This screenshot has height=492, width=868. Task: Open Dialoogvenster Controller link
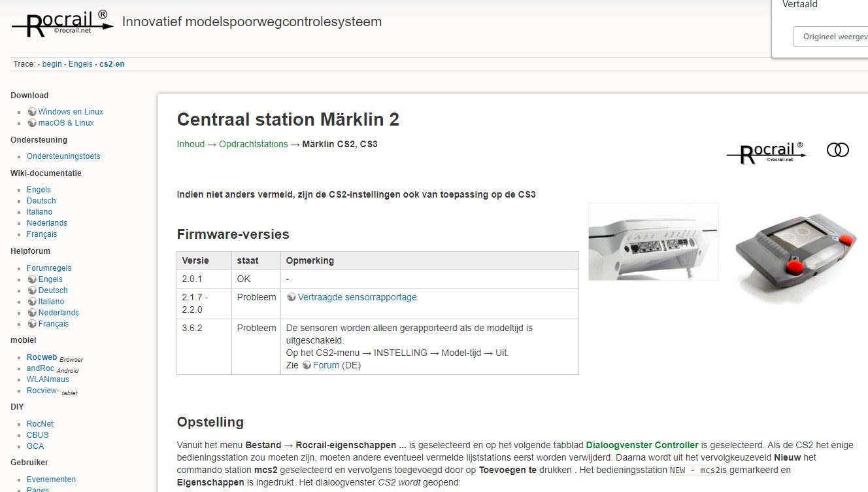(643, 445)
